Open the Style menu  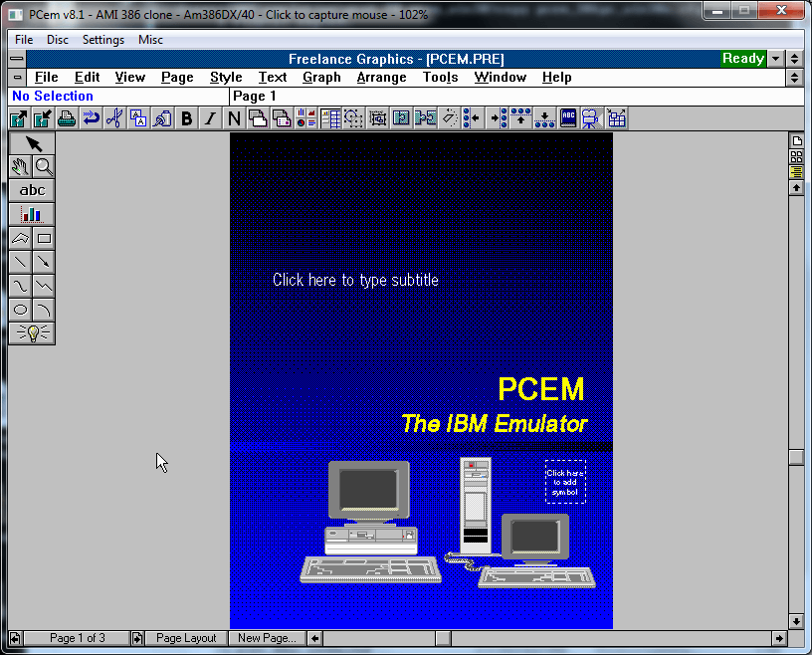(x=226, y=78)
